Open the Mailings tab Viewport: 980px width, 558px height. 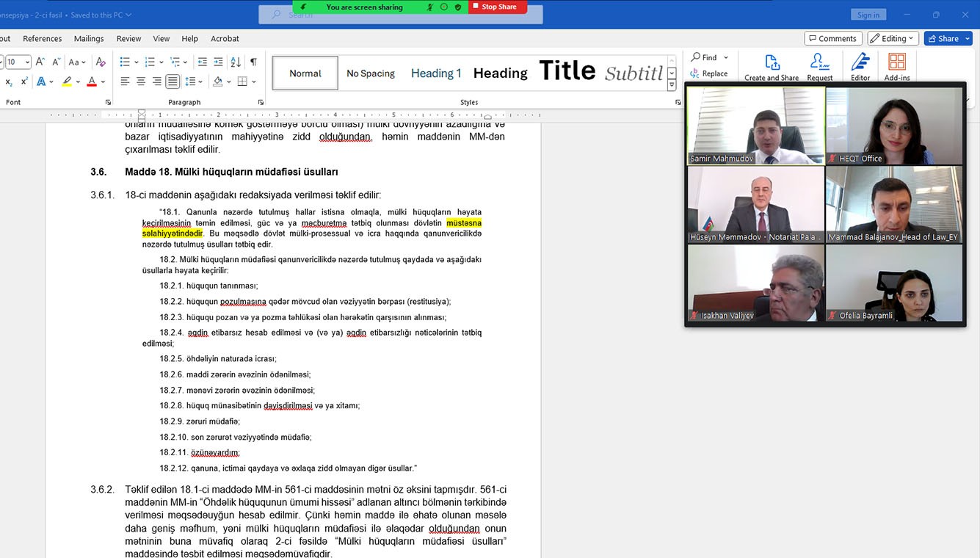click(x=89, y=39)
